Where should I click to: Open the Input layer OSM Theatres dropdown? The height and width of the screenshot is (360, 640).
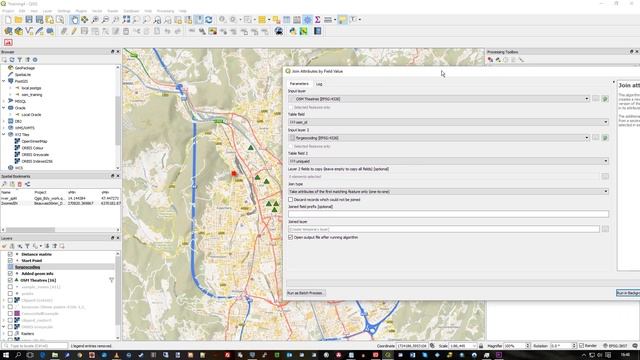click(439, 99)
